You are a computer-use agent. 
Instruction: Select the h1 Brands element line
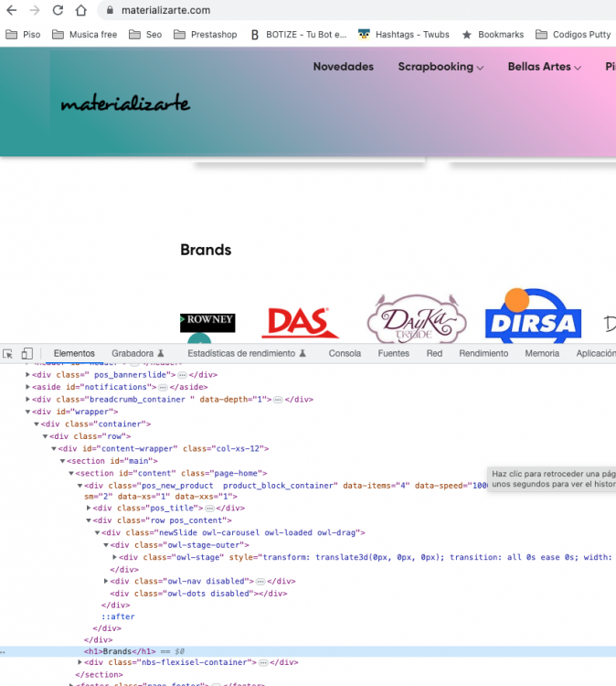tap(308, 651)
